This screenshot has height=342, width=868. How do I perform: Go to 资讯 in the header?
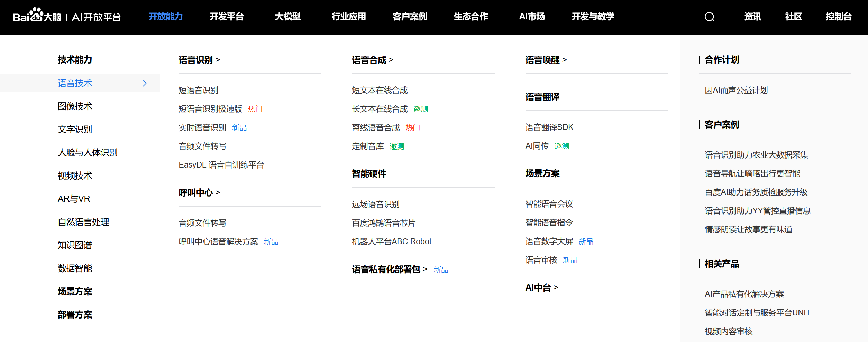click(x=753, y=17)
